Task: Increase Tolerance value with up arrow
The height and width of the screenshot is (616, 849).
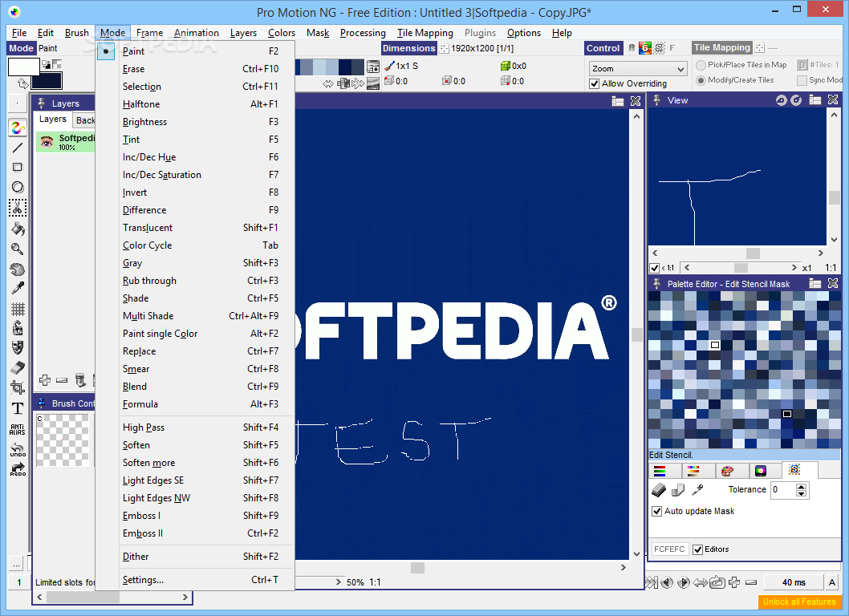Action: tap(802, 486)
